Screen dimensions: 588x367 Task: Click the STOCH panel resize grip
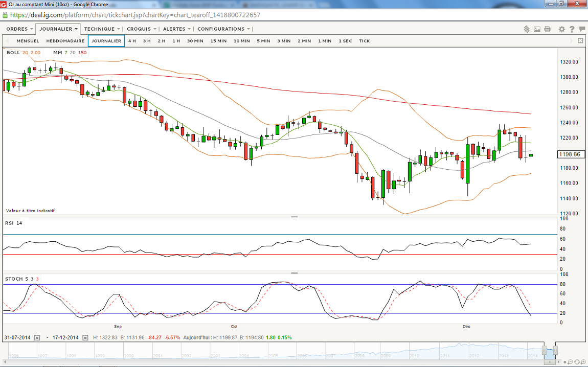pyautogui.click(x=295, y=273)
